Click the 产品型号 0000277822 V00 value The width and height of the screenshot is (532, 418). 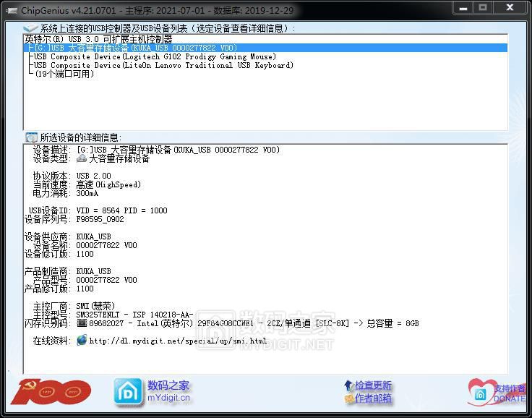point(106,280)
